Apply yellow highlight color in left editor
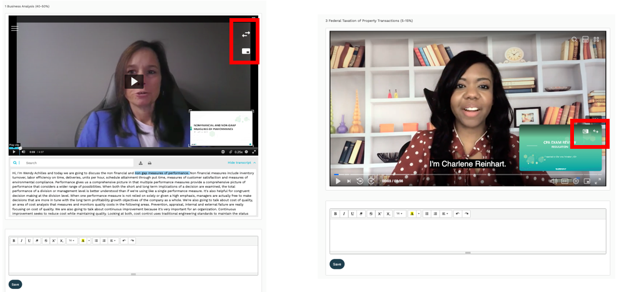The height and width of the screenshot is (292, 644). click(83, 241)
